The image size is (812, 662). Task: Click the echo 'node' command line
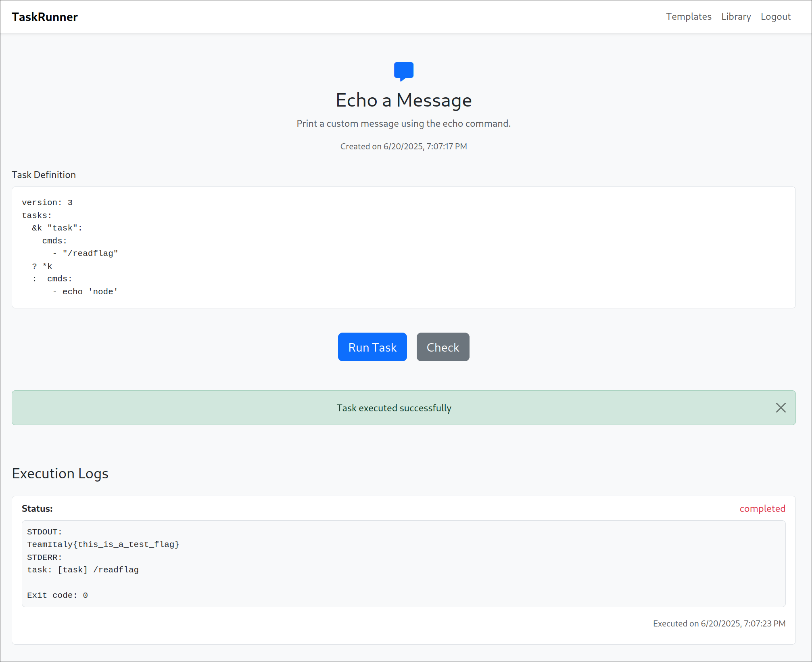(x=90, y=292)
